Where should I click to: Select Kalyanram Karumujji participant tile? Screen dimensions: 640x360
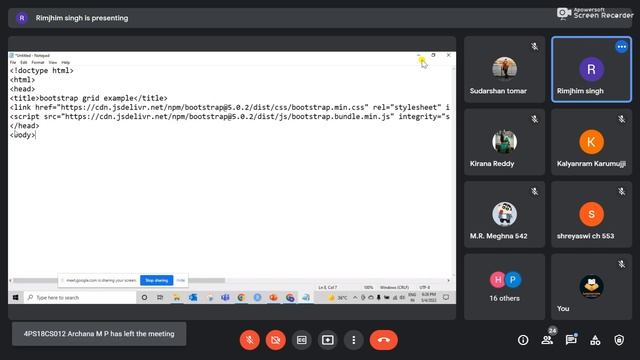(x=591, y=142)
